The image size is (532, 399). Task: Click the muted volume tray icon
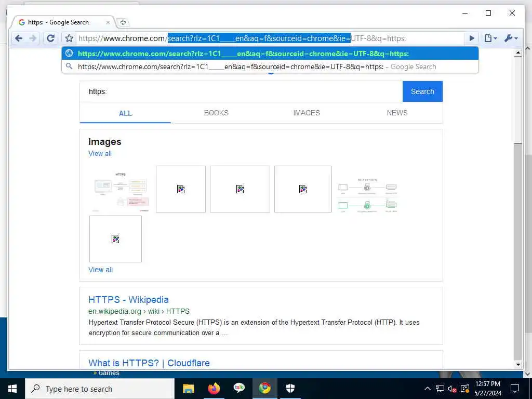click(x=453, y=389)
